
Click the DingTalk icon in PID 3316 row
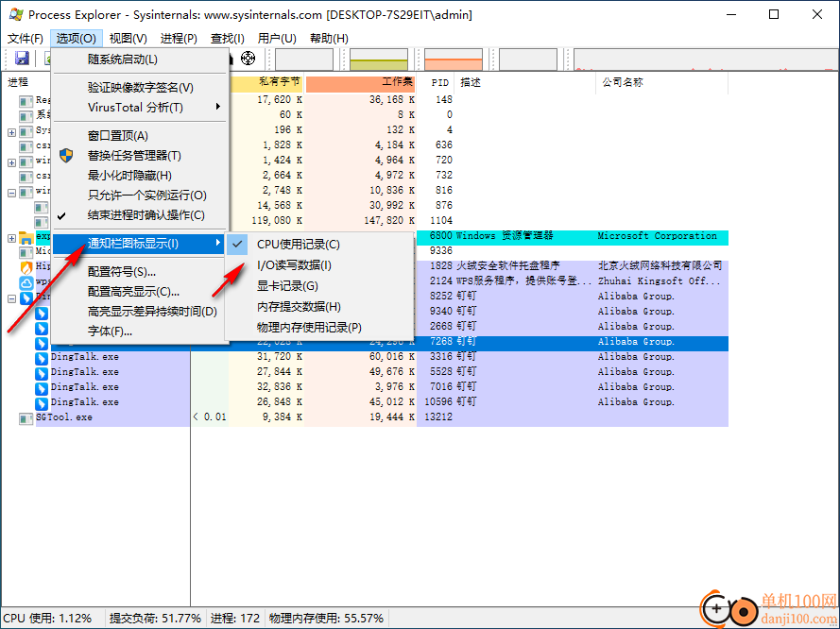(42, 358)
